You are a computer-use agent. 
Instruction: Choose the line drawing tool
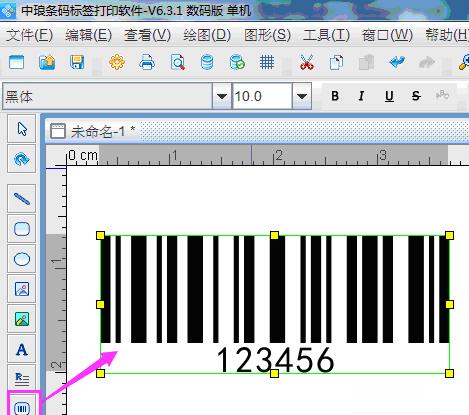point(22,199)
